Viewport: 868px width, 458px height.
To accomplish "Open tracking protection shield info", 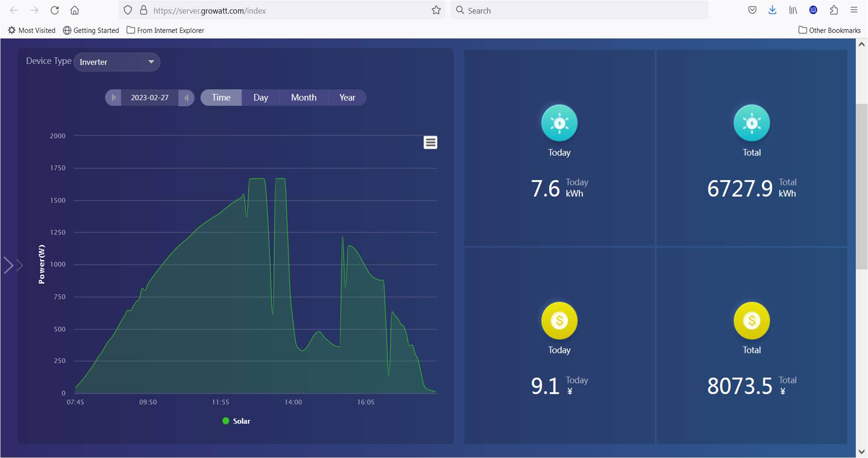I will (128, 10).
